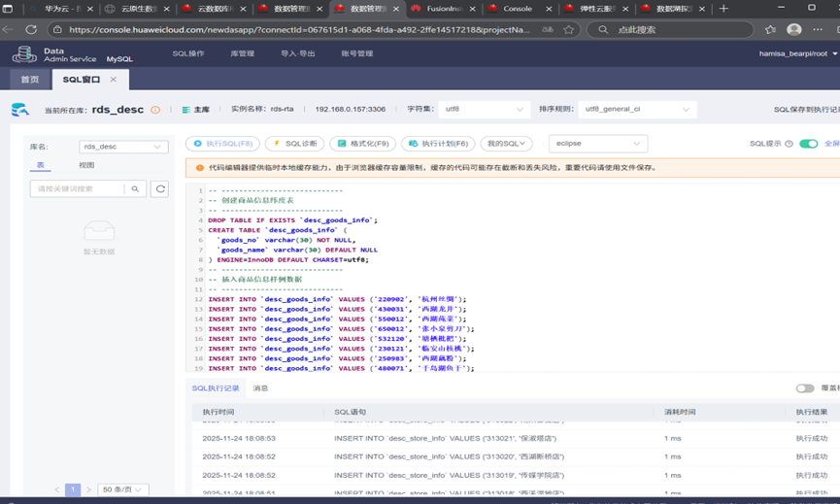Open the 排序规则 utf8_general_ci dropdown
Image resolution: width=840 pixels, height=504 pixels.
tap(637, 110)
